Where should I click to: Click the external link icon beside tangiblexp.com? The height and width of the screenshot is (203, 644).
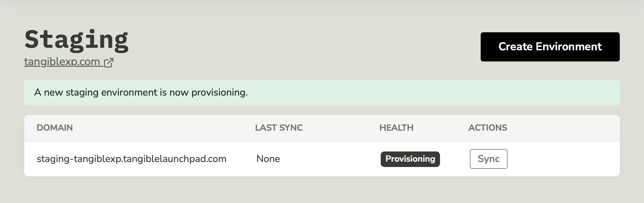(109, 62)
